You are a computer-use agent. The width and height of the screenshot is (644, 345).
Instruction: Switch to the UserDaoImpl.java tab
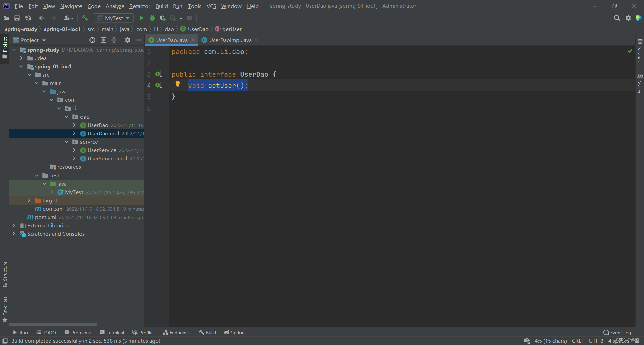tap(230, 40)
